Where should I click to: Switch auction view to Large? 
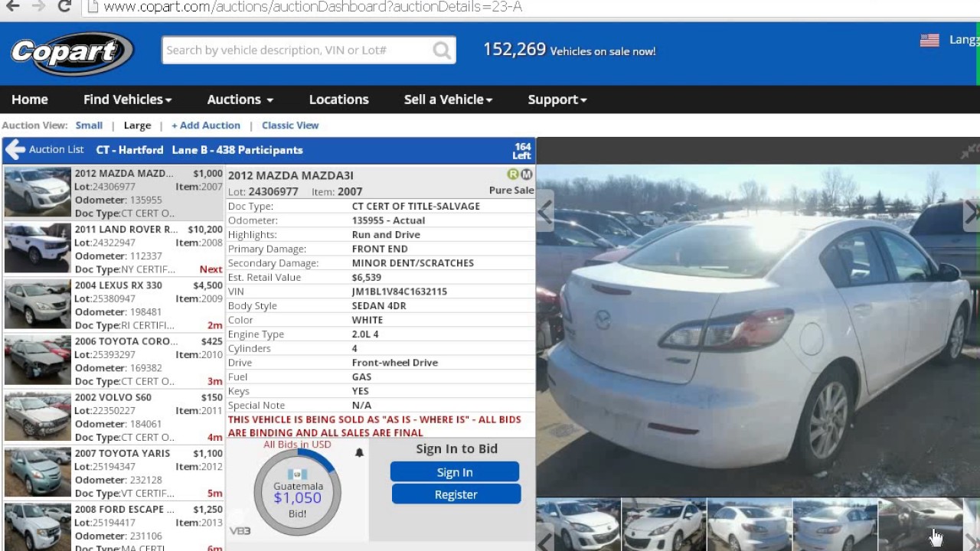tap(137, 126)
